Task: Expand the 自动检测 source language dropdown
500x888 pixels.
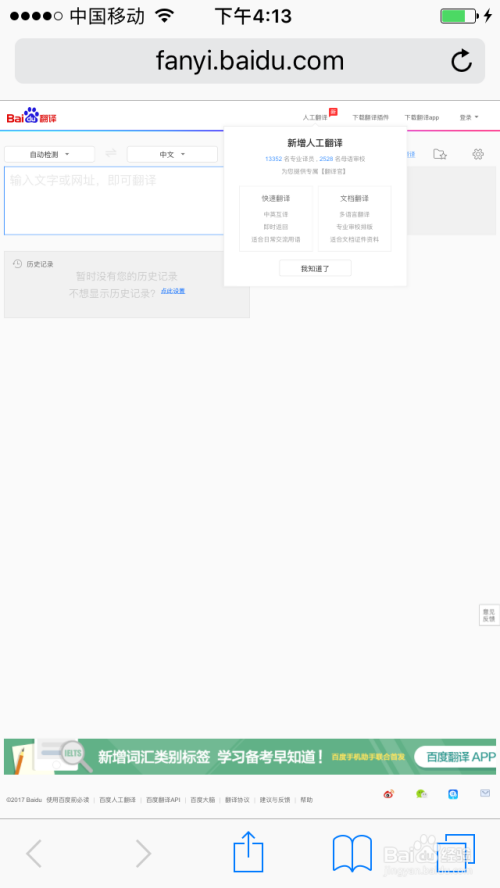Action: 49,154
